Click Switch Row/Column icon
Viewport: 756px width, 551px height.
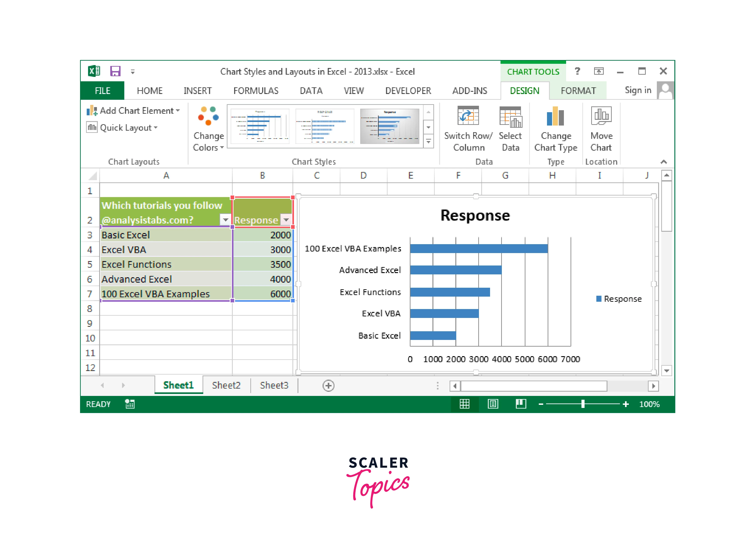tap(468, 116)
